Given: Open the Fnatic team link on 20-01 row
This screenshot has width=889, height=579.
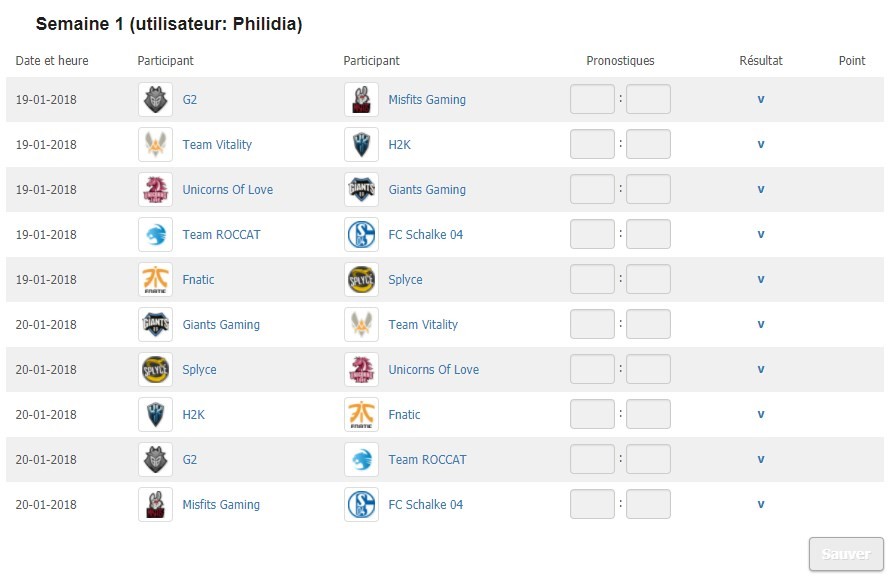Looking at the screenshot, I should tap(404, 415).
